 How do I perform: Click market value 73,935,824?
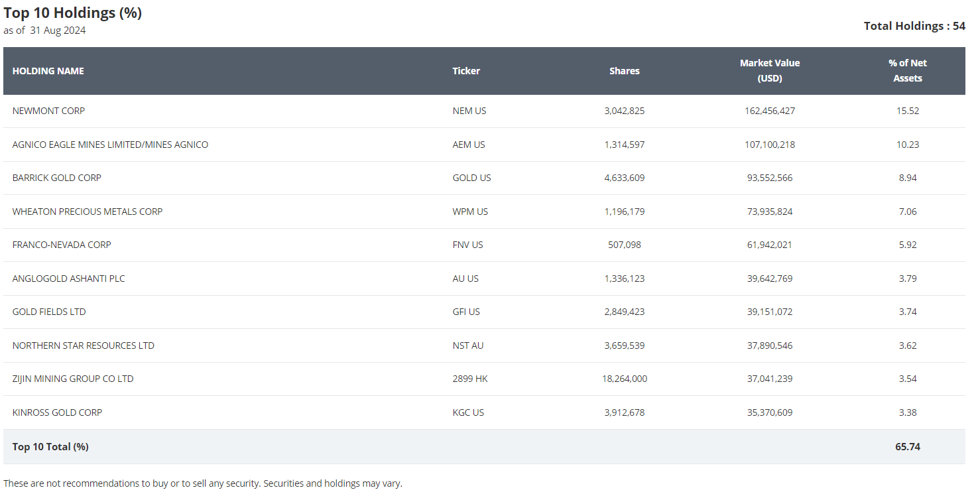(770, 212)
